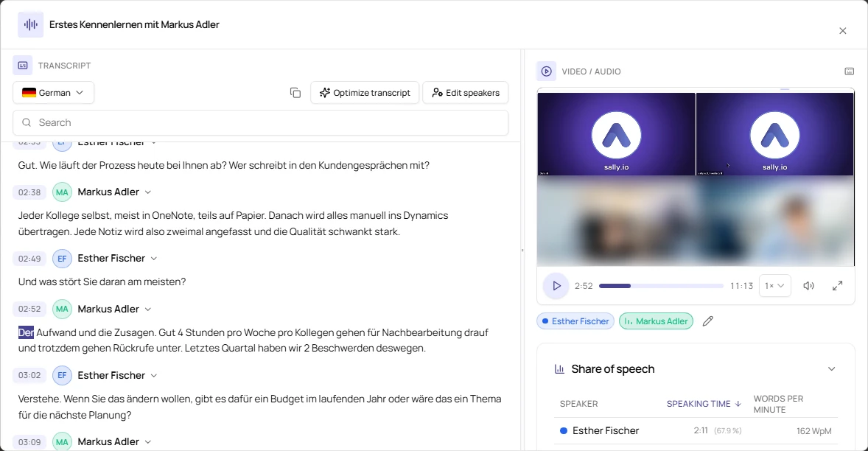Toggle the Esther Fischer speaker chip

tap(575, 321)
